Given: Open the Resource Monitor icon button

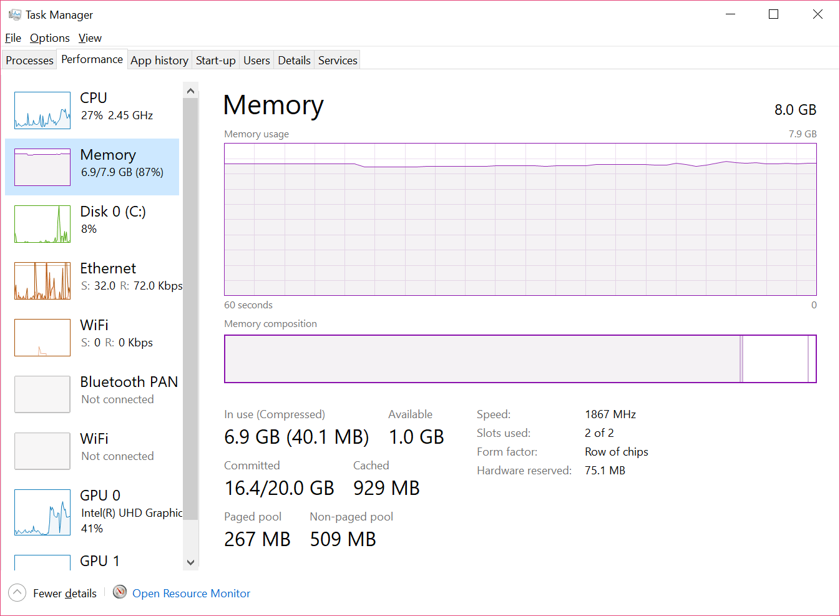Looking at the screenshot, I should tap(119, 592).
